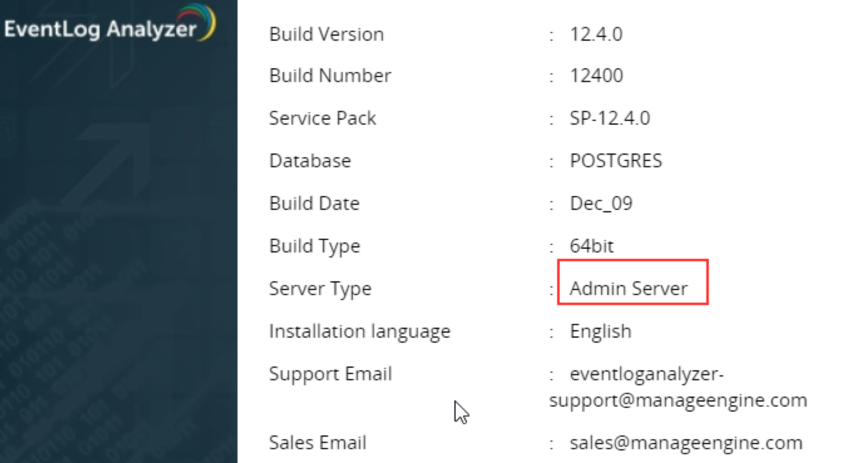
Task: Click the Database label
Action: (310, 161)
